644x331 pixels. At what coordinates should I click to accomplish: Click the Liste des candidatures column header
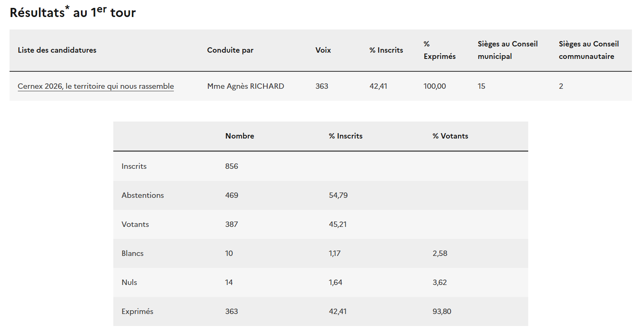click(x=57, y=50)
